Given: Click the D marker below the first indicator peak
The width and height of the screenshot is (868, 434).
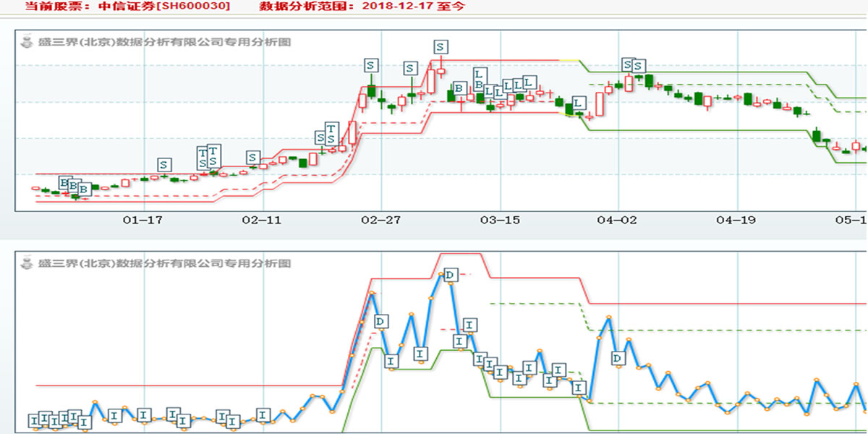Looking at the screenshot, I should tap(381, 321).
